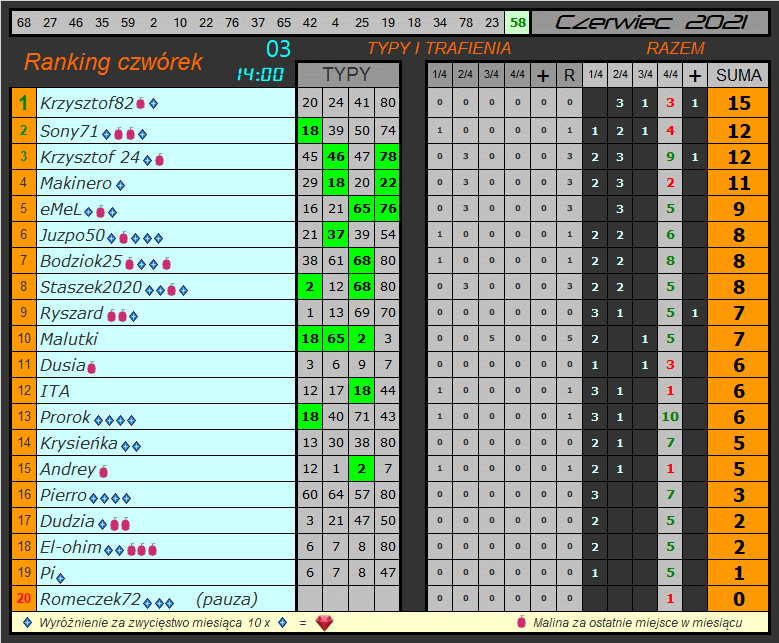Click the blue diamond next to Krzysztof82

[154, 103]
